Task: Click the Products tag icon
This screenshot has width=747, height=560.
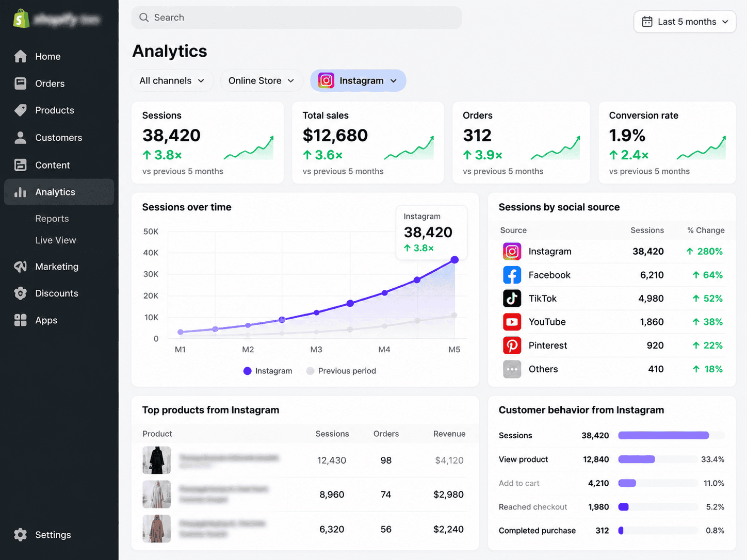Action: [x=21, y=110]
